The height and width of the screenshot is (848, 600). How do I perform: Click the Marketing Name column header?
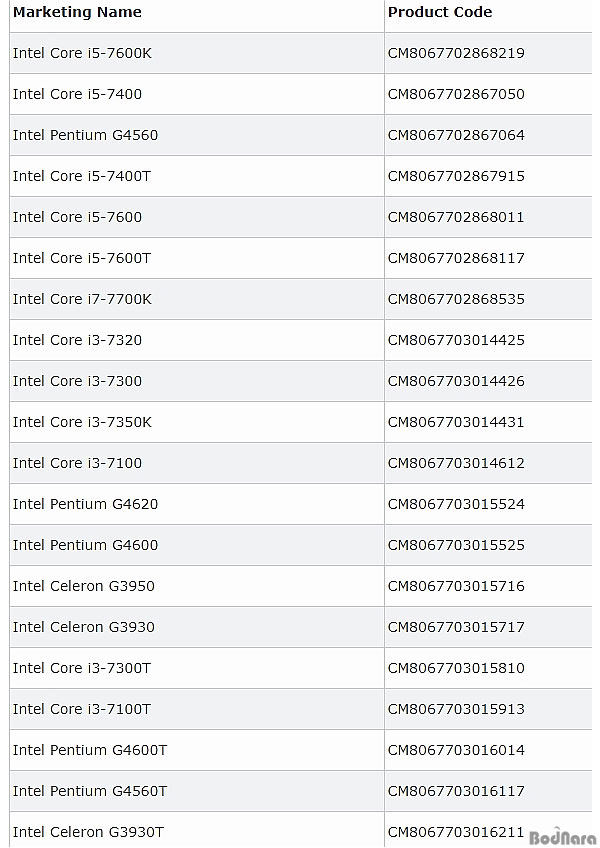(77, 12)
